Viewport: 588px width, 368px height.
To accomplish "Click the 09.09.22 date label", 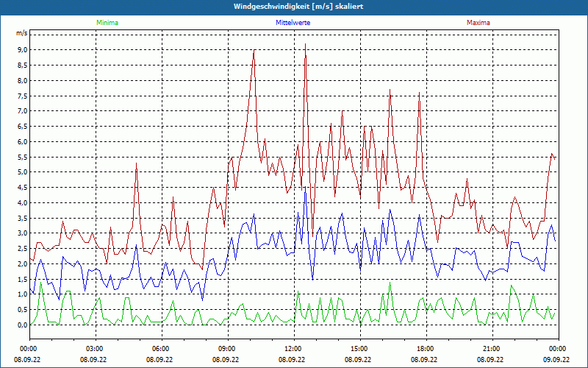I will click(x=556, y=359).
